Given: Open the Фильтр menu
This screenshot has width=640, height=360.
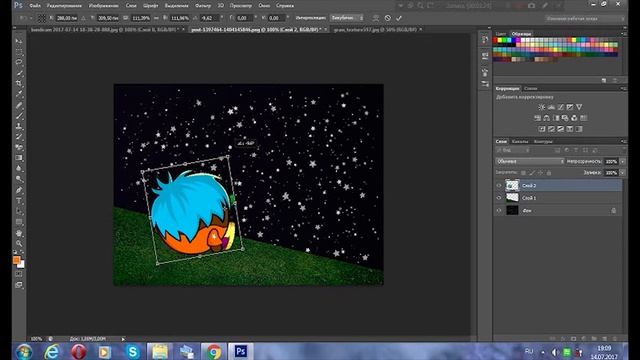Looking at the screenshot, I should pyautogui.click(x=203, y=6).
